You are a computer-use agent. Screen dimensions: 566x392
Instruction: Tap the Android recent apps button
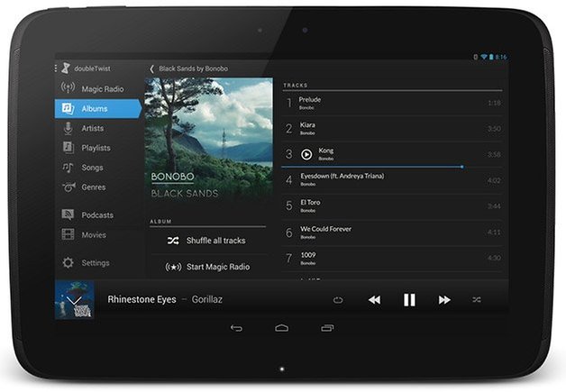click(327, 328)
